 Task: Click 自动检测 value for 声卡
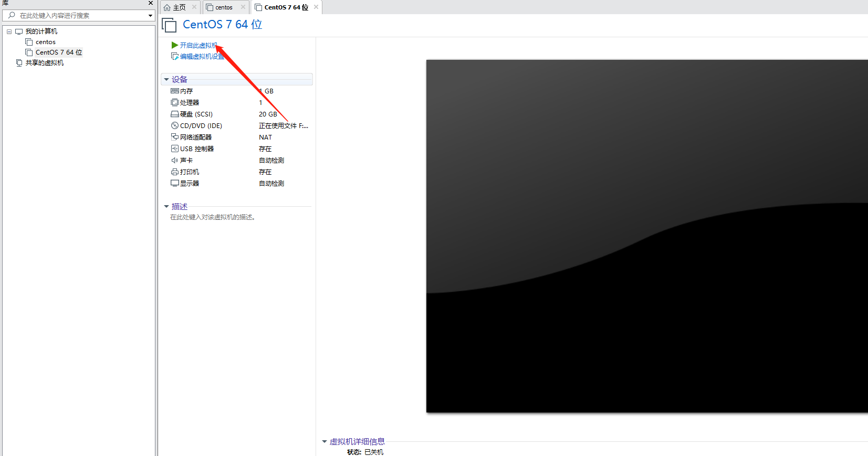tap(271, 160)
